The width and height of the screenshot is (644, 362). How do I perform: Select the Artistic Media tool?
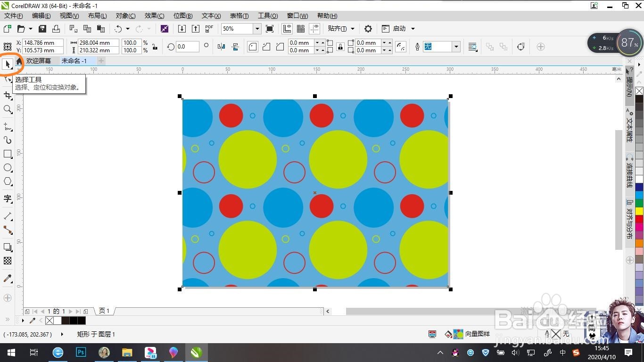(x=8, y=140)
